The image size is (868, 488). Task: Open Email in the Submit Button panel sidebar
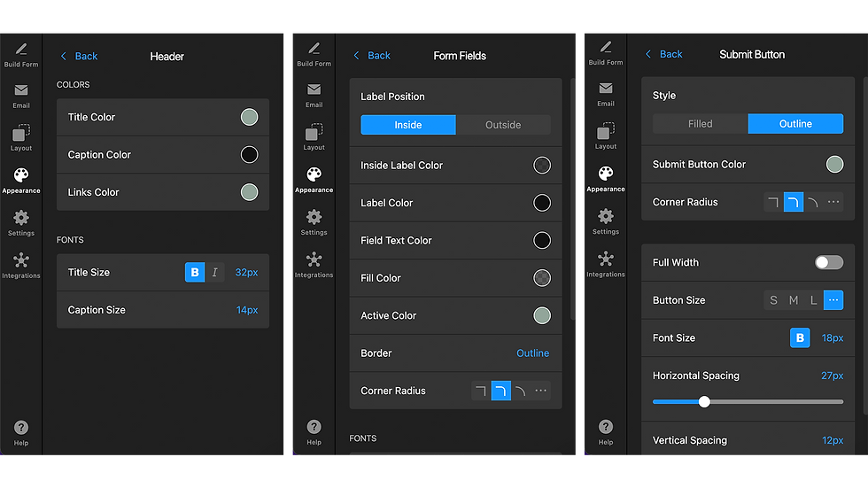606,95
